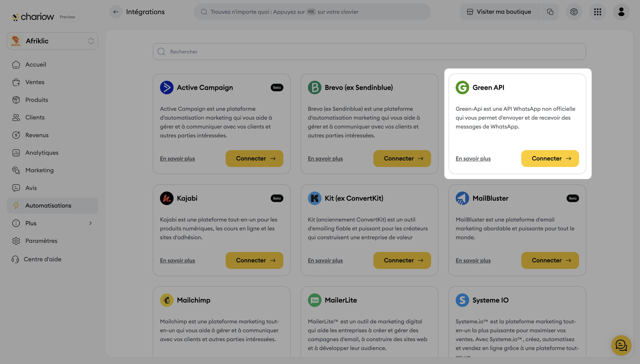Click the back arrow beside Intégrations
640x364 pixels.
(116, 12)
